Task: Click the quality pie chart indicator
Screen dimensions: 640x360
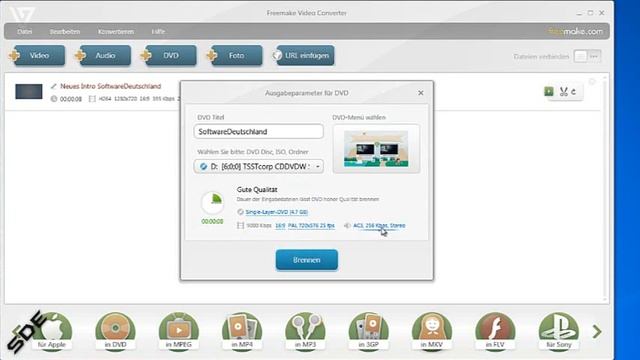Action: click(213, 202)
